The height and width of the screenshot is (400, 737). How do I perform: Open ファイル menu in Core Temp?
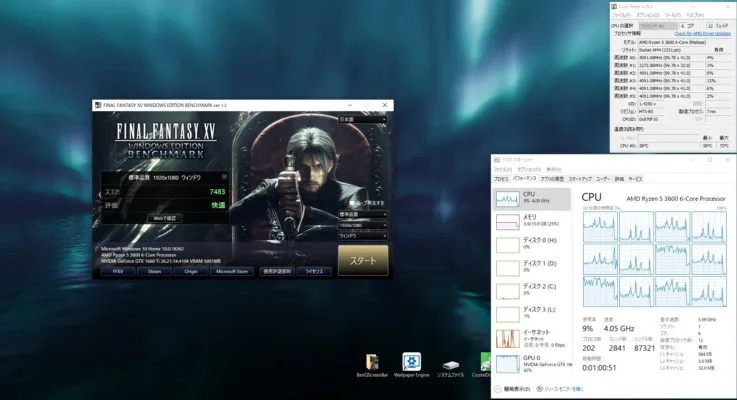(x=621, y=16)
